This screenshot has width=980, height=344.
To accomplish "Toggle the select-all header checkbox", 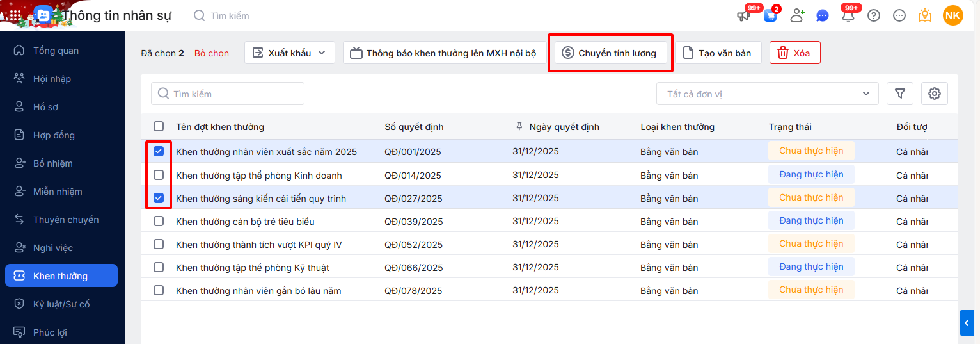I will (159, 127).
